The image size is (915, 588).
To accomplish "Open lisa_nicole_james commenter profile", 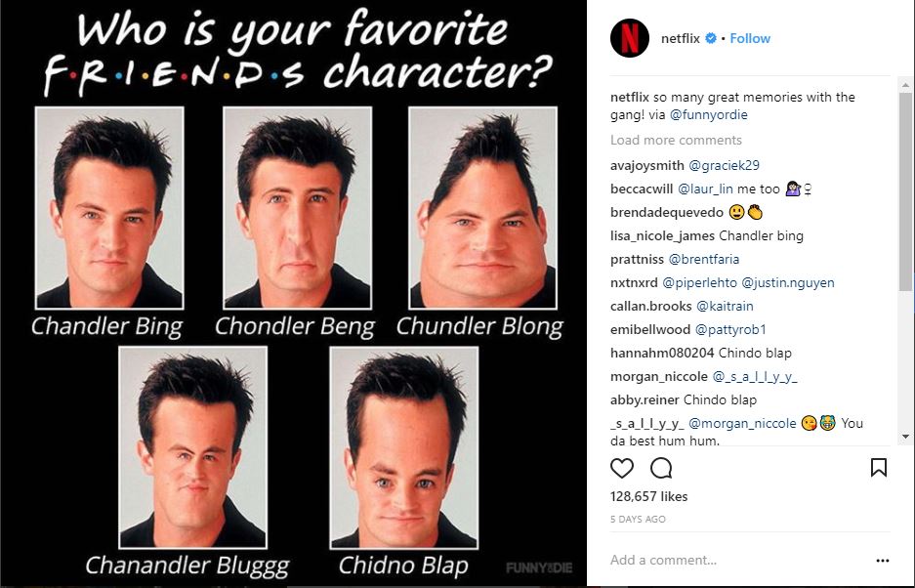I will pyautogui.click(x=662, y=236).
